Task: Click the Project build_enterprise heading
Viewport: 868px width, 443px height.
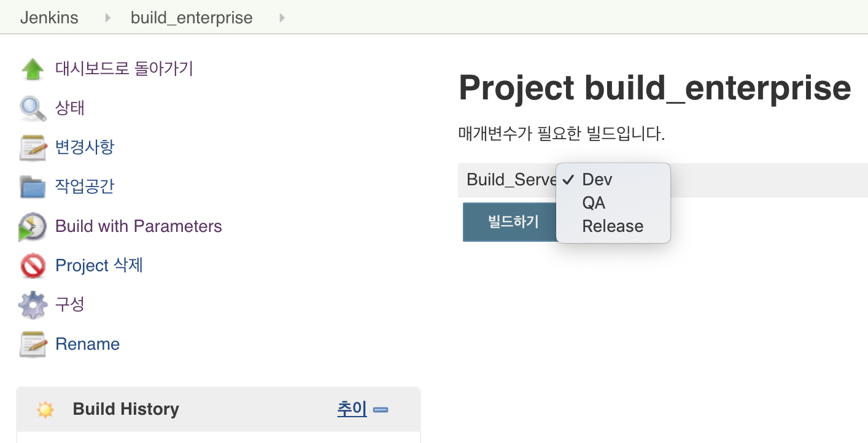Action: 655,88
